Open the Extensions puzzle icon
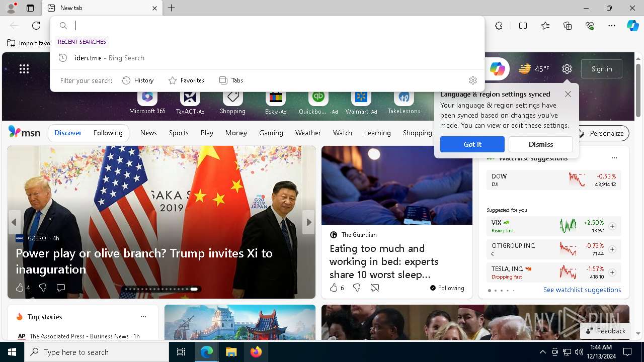Image resolution: width=644 pixels, height=362 pixels. coord(499,26)
